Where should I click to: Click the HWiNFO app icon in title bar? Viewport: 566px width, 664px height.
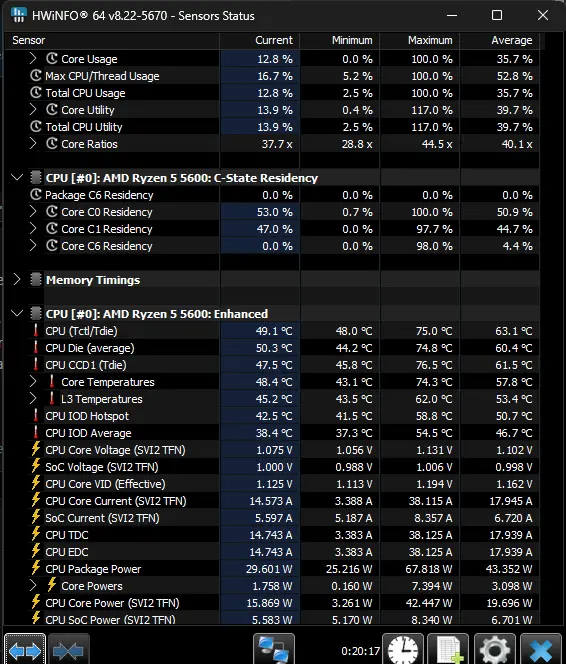(19, 15)
